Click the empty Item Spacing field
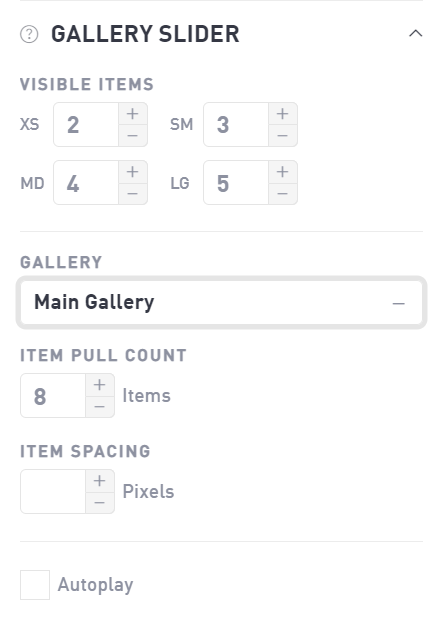448x619 pixels. tap(53, 491)
